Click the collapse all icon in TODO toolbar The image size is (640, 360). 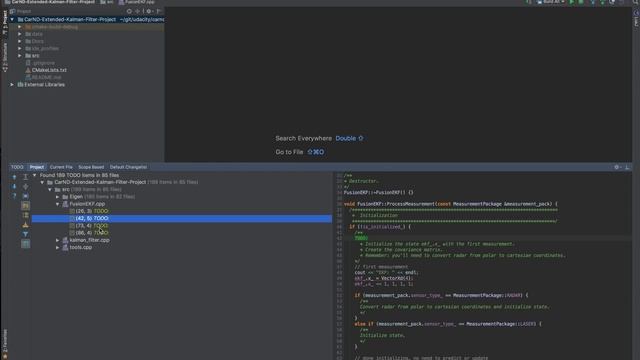click(25, 187)
